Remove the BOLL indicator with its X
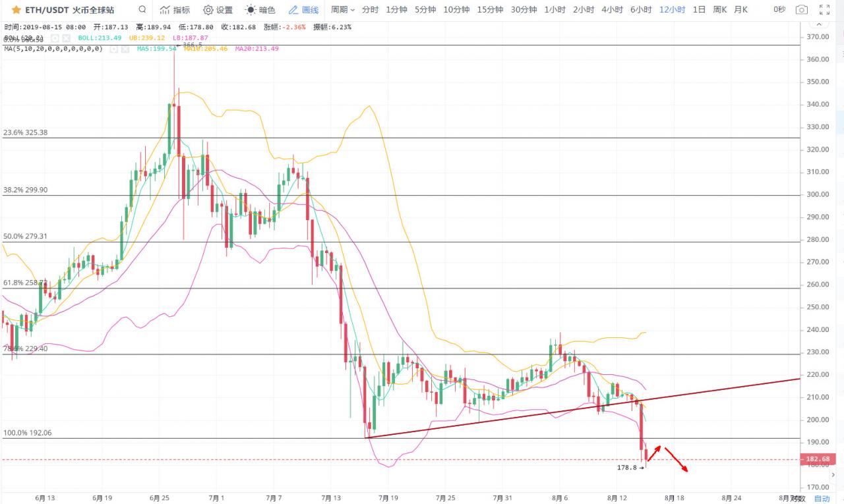The height and width of the screenshot is (504, 844). pyautogui.click(x=66, y=38)
